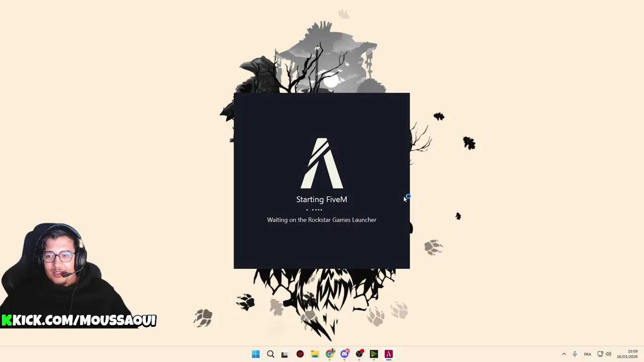Open the red circular app on taskbar
This screenshot has width=644, height=362.
point(300,354)
